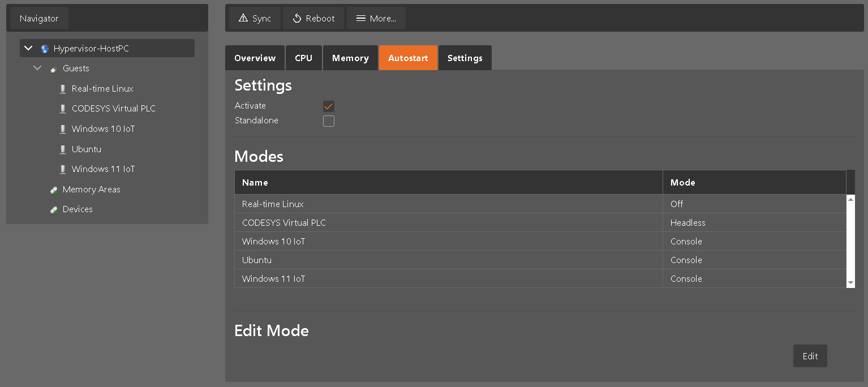Switch to the Overview tab
The height and width of the screenshot is (387, 868).
(255, 58)
